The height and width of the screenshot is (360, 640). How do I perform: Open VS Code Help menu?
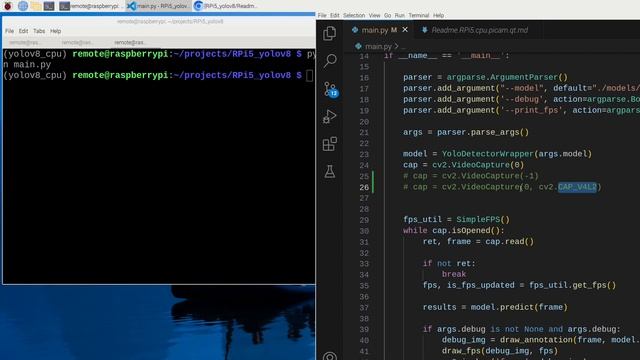(x=438, y=16)
